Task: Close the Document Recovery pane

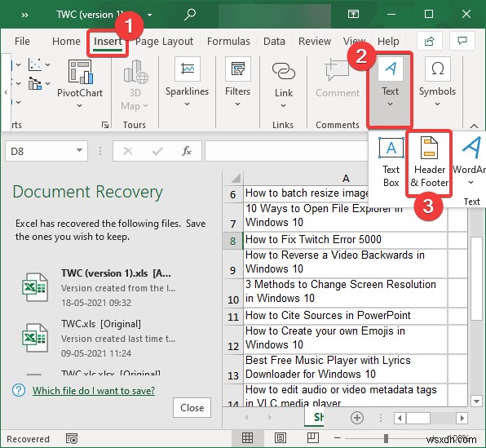Action: [x=192, y=408]
